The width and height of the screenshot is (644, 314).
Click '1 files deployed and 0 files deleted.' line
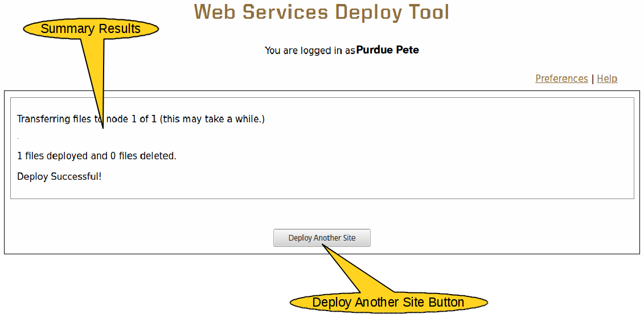click(x=97, y=156)
